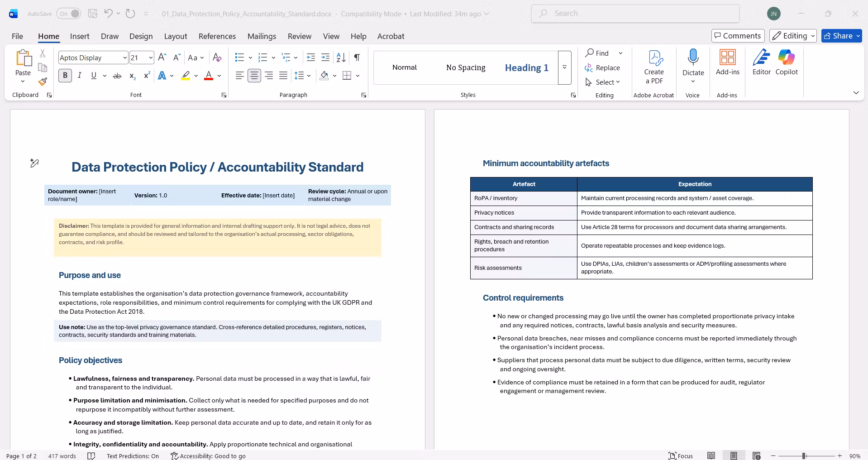Expand the Styles gallery
868x460 pixels.
click(564, 67)
